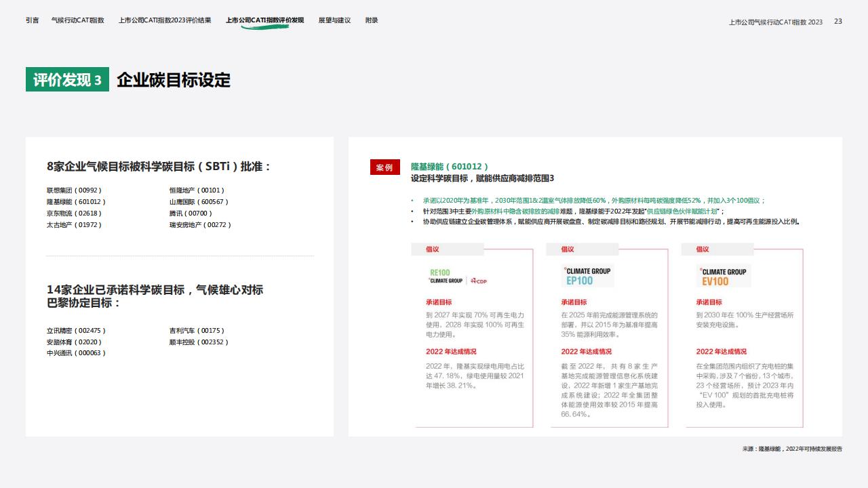Click the RE100 Climate Group logo
The image size is (868, 488).
pos(458,277)
